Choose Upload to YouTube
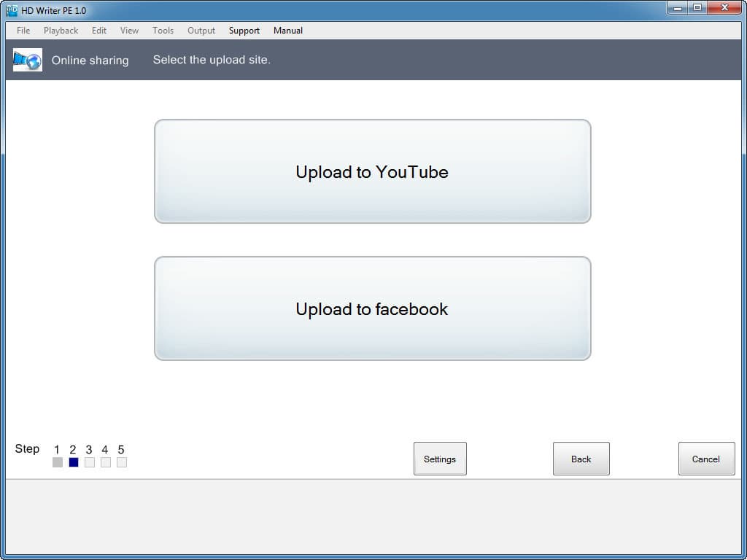747x560 pixels. [x=373, y=171]
